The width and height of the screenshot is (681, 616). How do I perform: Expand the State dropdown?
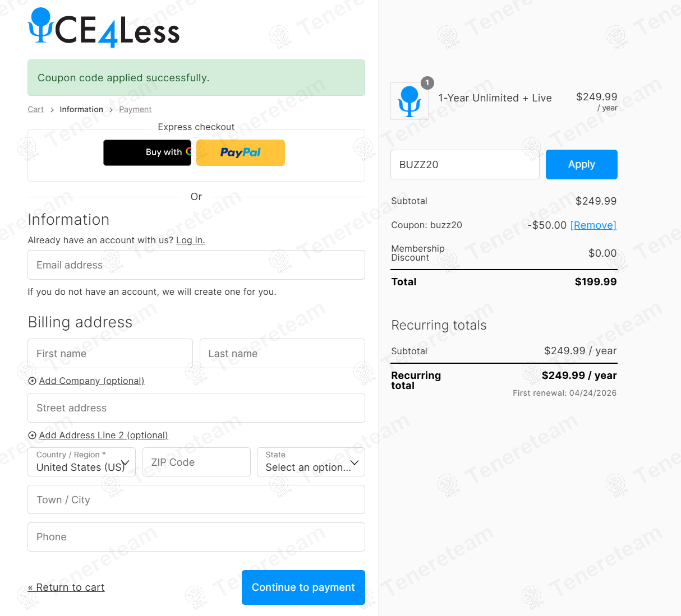[311, 462]
